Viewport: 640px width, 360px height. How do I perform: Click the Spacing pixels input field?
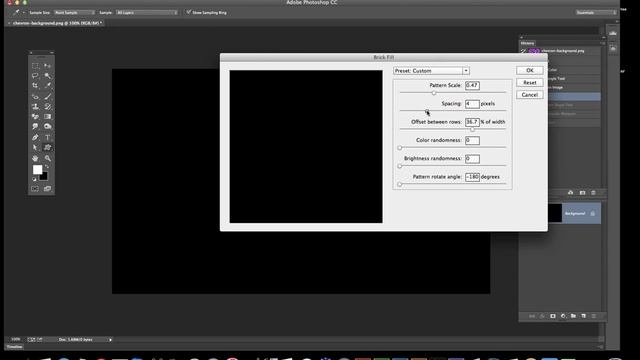coord(472,104)
